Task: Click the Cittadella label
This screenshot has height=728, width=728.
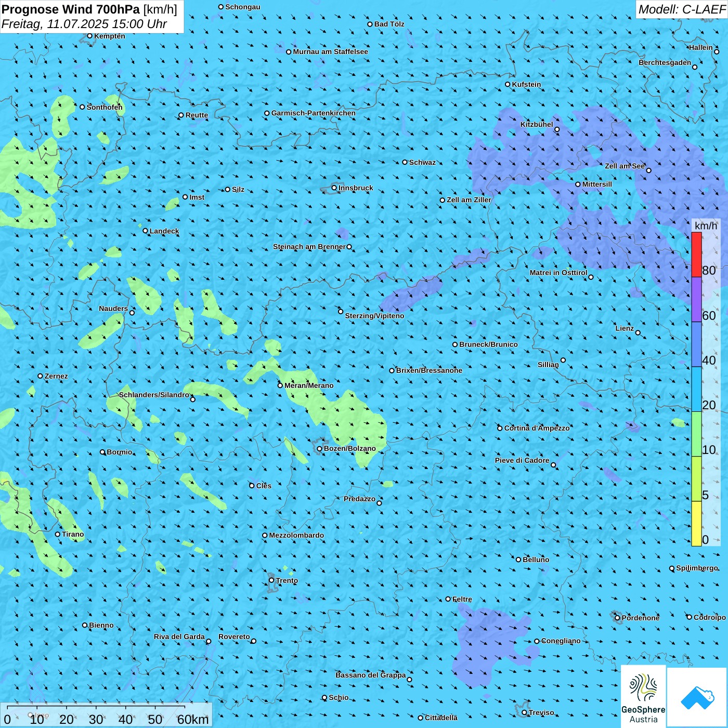Action: 441,718
